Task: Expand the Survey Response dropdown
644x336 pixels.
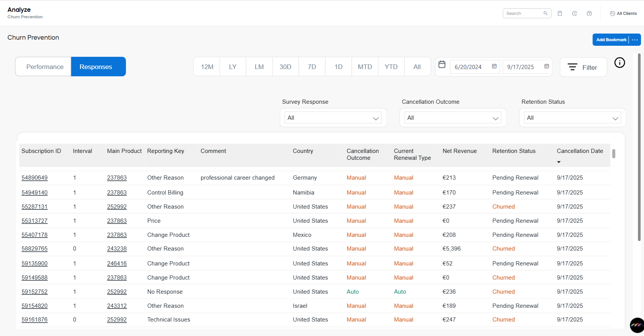Action: click(x=333, y=118)
